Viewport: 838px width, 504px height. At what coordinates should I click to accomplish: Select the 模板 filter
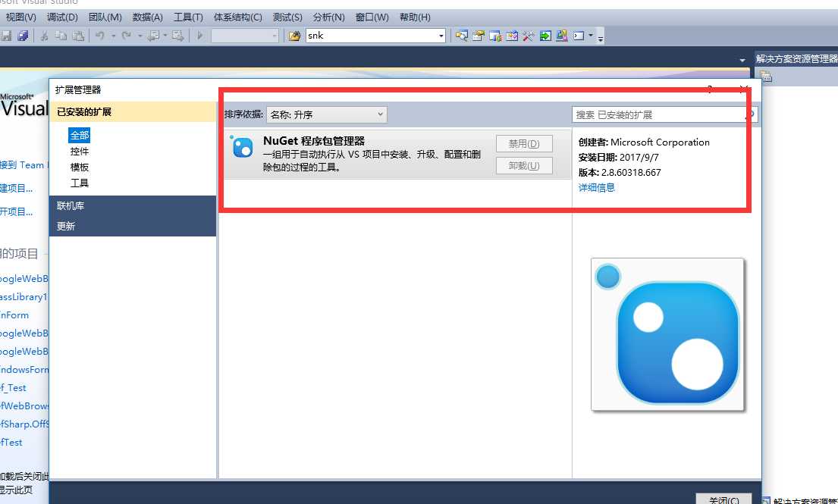(x=79, y=167)
